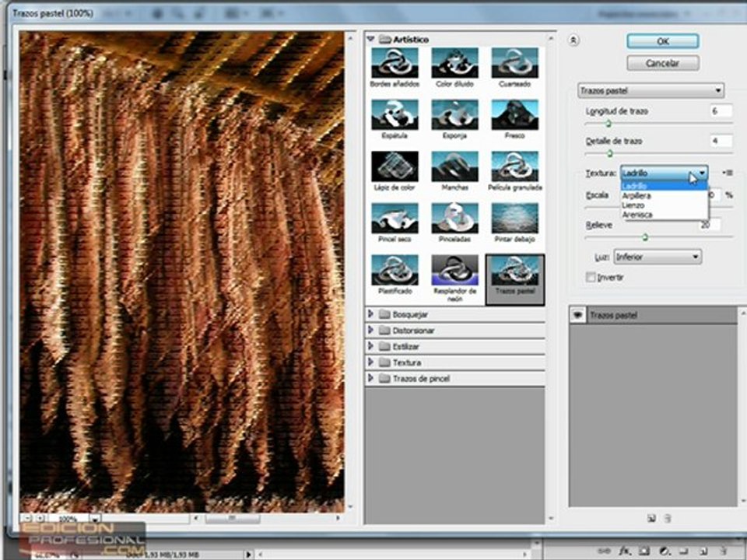Viewport: 747px width, 560px height.
Task: Collapse the Artístico filter folder
Action: [x=371, y=39]
